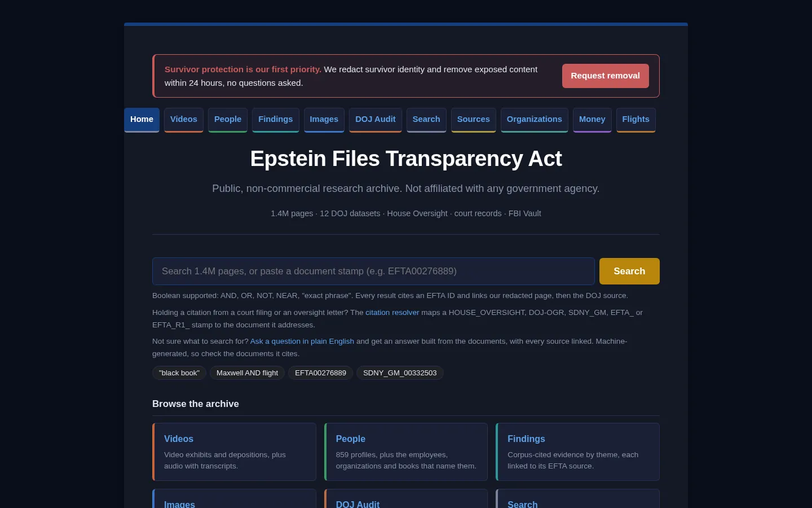Open the Images archive card
This screenshot has width=812, height=508.
(234, 499)
